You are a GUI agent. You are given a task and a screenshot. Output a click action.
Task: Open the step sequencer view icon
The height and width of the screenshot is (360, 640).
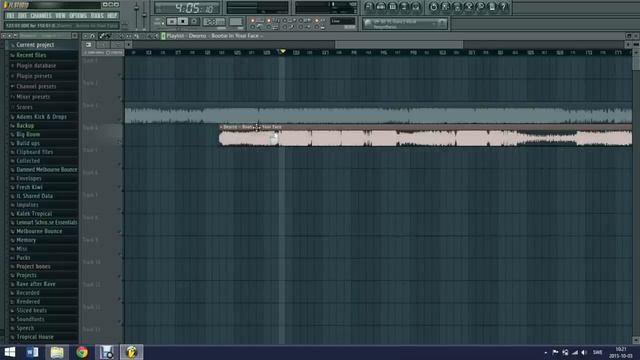381,7
